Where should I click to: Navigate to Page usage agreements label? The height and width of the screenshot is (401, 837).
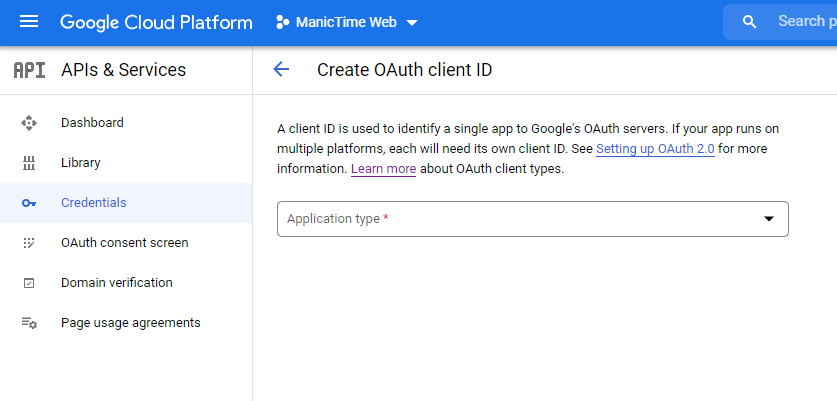130,323
